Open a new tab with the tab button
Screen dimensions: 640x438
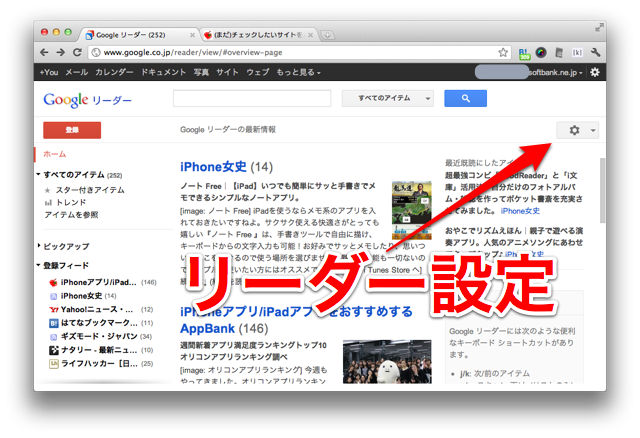(327, 35)
